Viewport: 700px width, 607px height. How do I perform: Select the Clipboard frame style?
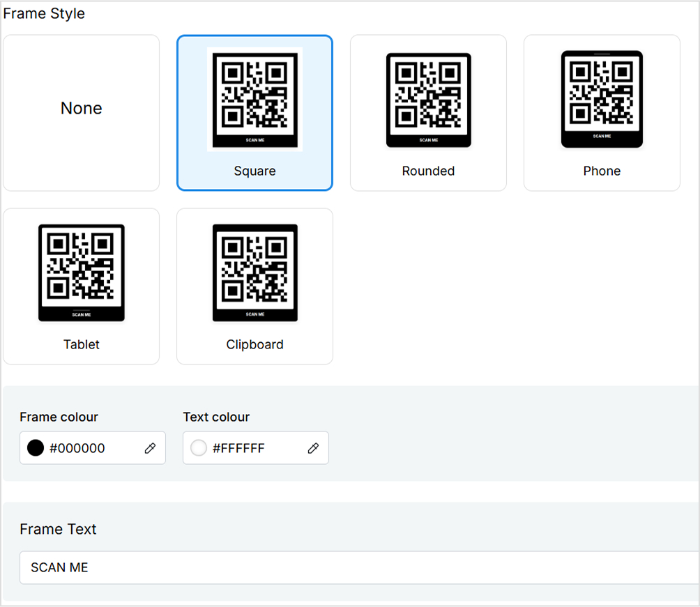point(255,286)
